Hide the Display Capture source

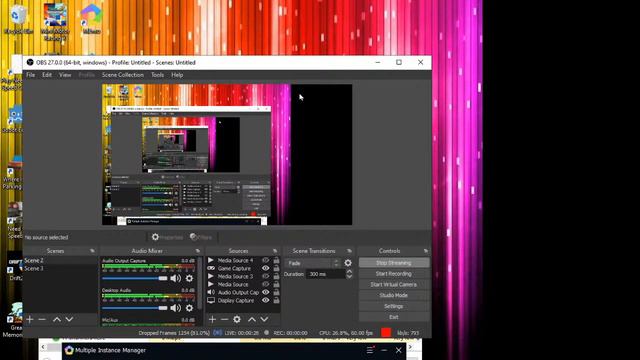point(265,300)
